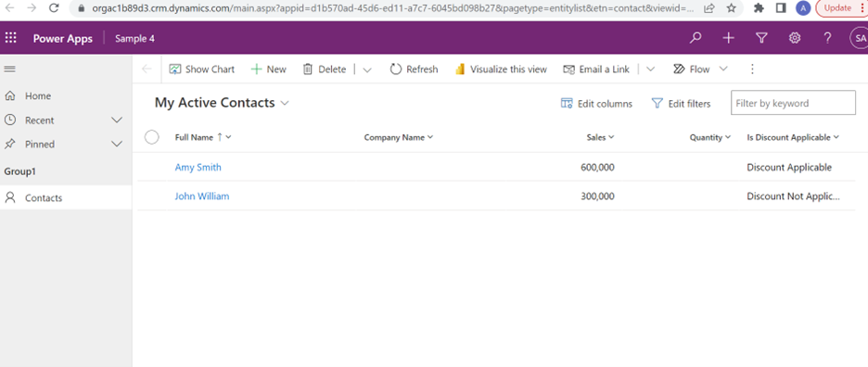Click the 300,000 sales cell

[x=597, y=196]
